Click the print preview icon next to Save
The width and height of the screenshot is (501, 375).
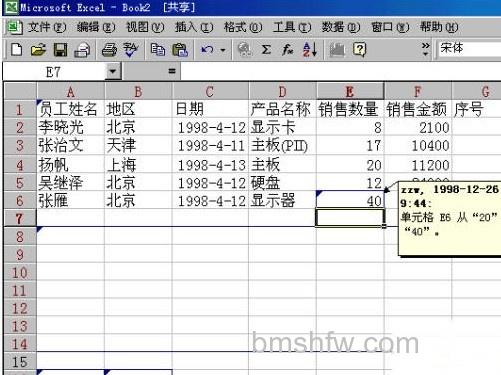pos(82,50)
